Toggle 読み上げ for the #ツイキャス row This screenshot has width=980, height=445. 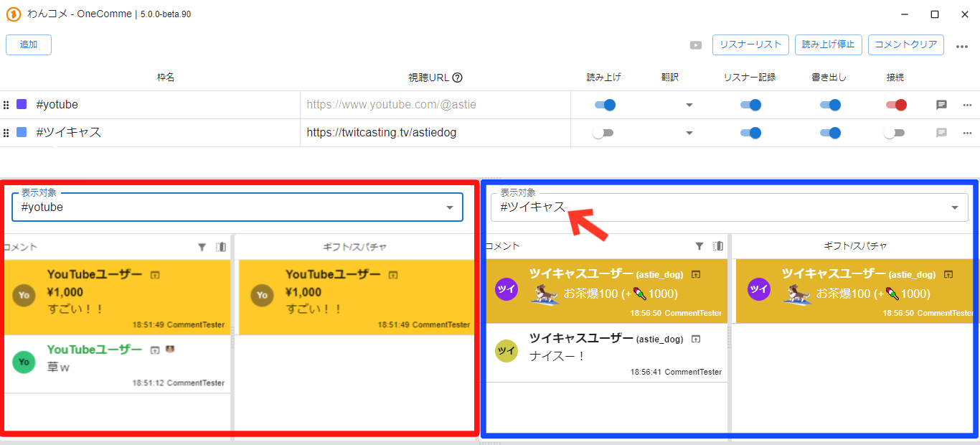[603, 133]
